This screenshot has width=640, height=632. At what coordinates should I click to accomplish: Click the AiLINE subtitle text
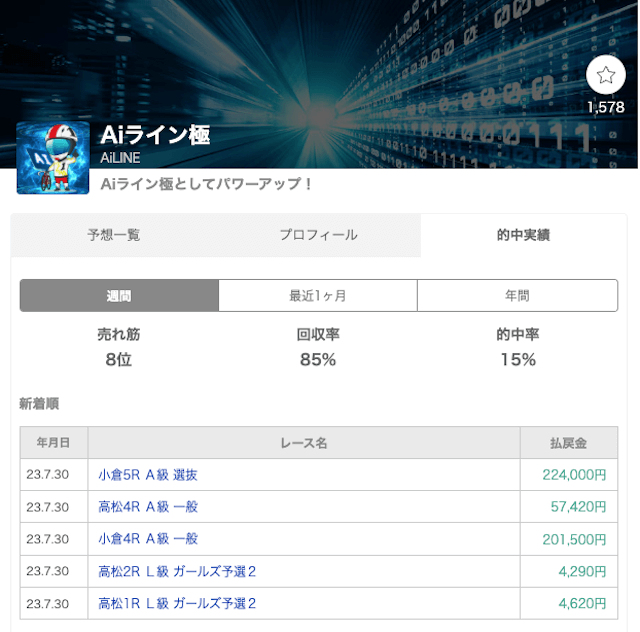coord(120,158)
